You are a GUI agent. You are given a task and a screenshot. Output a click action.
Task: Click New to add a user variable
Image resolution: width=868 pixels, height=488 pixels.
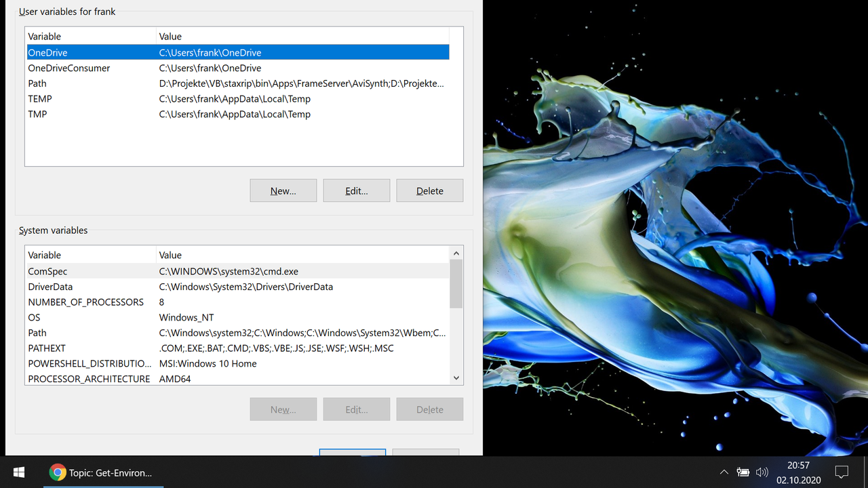pyautogui.click(x=283, y=190)
